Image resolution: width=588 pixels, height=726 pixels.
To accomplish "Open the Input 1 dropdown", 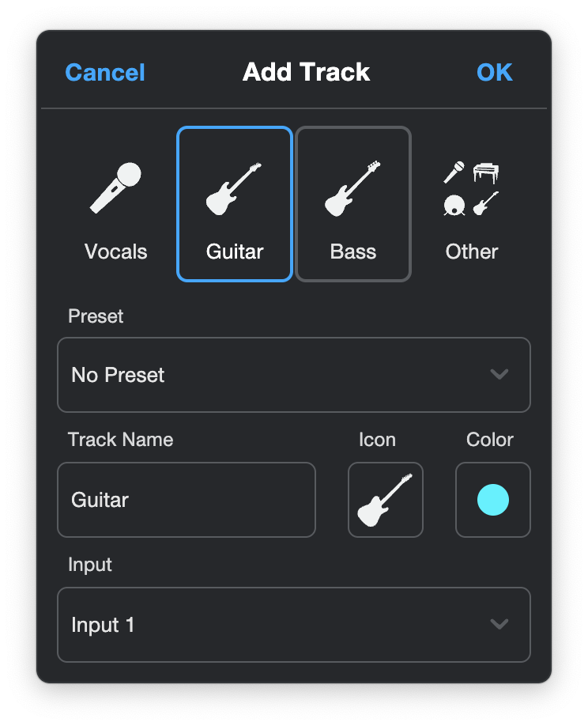I will 294,625.
